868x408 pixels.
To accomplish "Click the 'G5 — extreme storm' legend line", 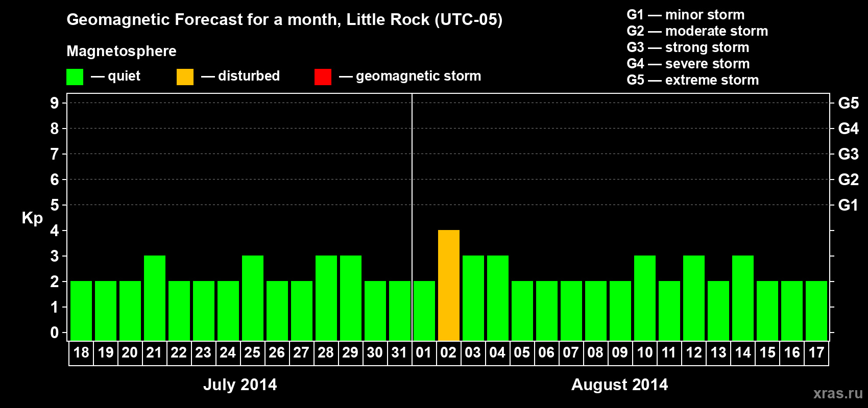I will (x=693, y=80).
